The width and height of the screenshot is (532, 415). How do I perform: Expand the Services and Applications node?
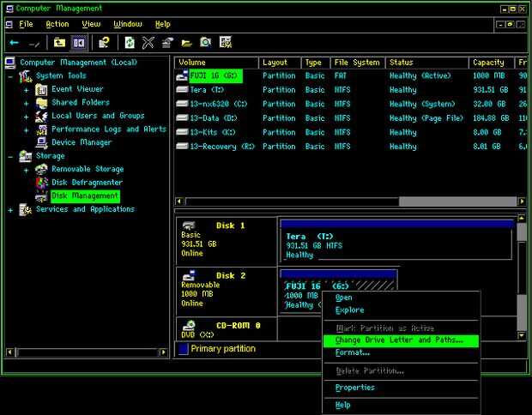(10, 209)
